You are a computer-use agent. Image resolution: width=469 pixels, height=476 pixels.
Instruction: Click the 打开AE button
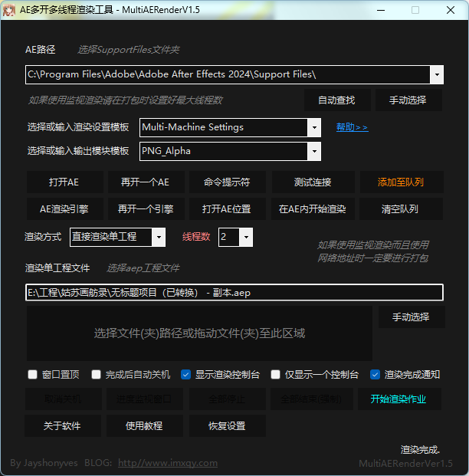[64, 182]
